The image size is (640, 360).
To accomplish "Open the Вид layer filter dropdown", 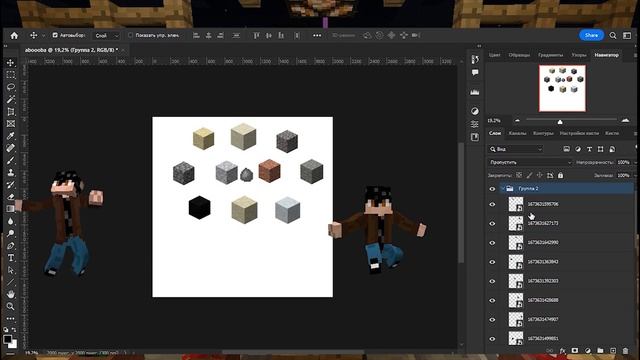I will point(516,149).
